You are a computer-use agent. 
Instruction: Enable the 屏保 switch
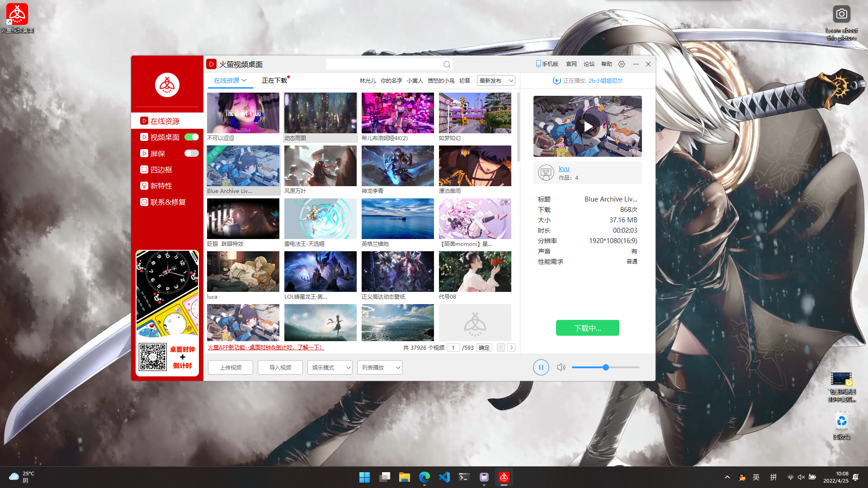(192, 153)
